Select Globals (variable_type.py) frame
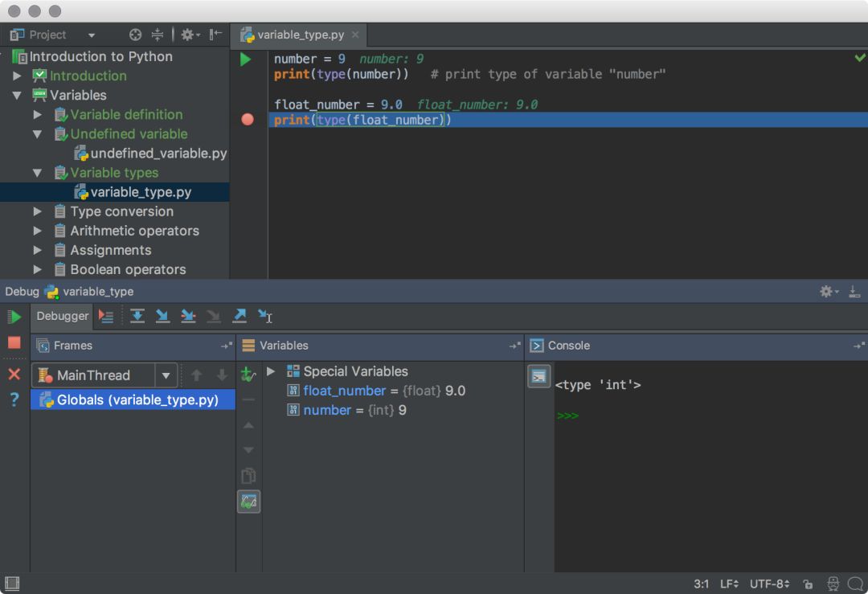Screen dimensions: 868x594 tap(133, 399)
